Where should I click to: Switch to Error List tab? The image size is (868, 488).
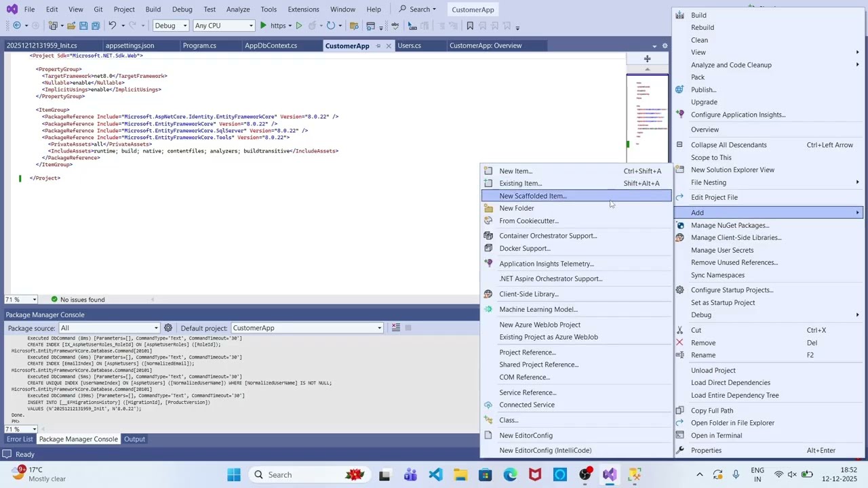coord(19,439)
